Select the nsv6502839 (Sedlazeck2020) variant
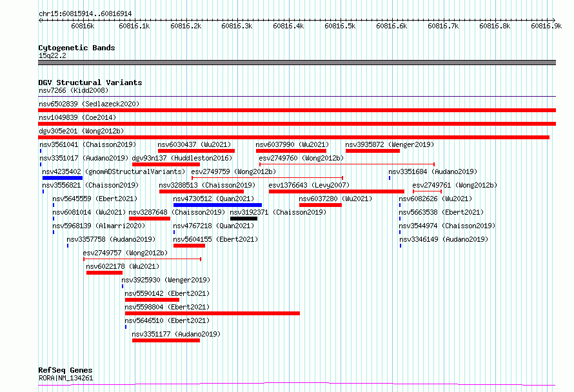The width and height of the screenshot is (574, 392). pyautogui.click(x=297, y=110)
